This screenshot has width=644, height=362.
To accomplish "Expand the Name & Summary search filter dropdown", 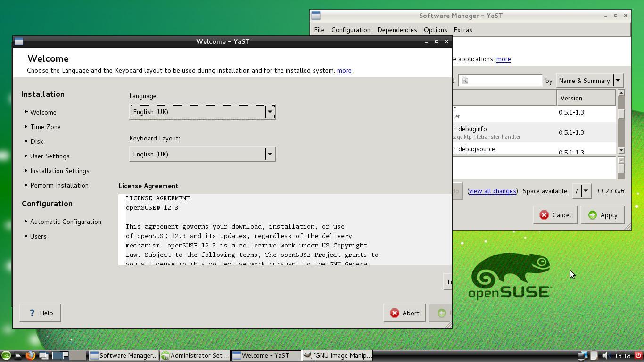I will (590, 81).
